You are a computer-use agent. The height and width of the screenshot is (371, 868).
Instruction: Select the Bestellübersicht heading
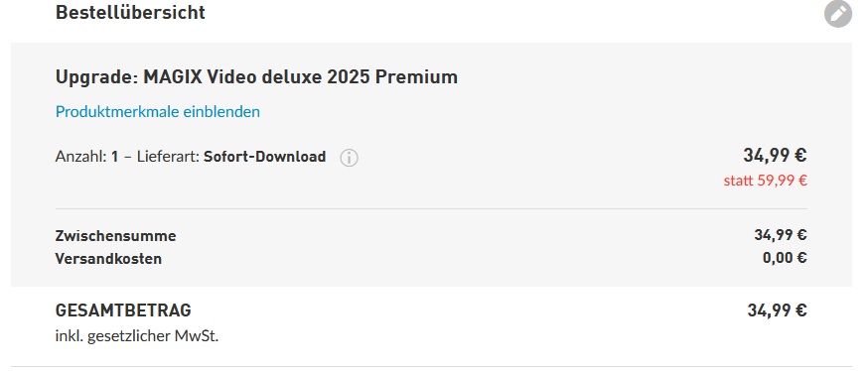[130, 12]
